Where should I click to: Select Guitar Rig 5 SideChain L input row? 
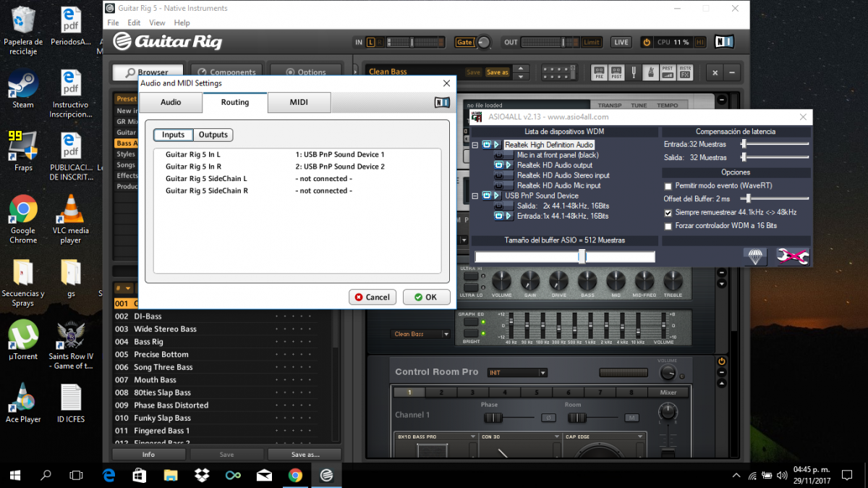pyautogui.click(x=206, y=179)
